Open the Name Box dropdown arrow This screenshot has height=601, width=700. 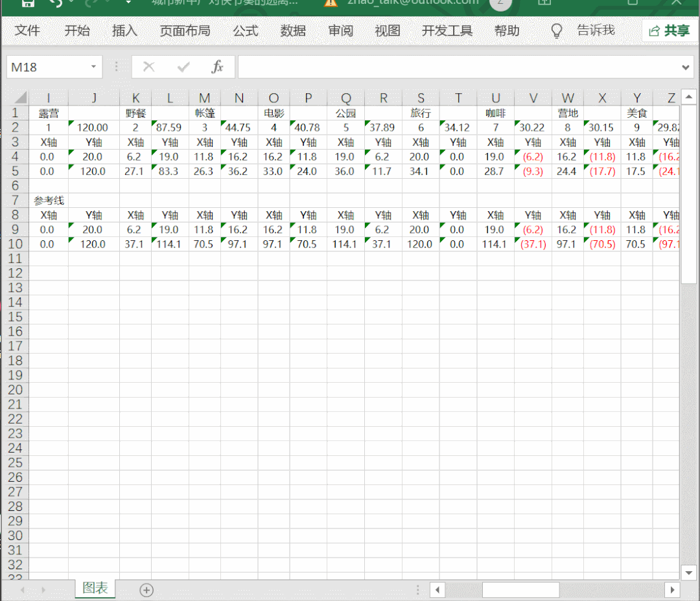[x=93, y=67]
